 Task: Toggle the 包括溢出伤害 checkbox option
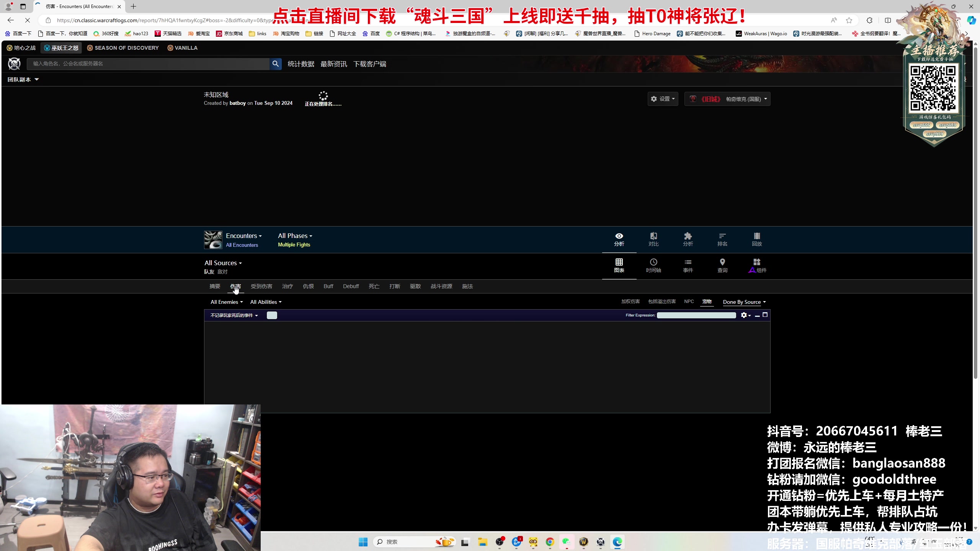coord(661,302)
